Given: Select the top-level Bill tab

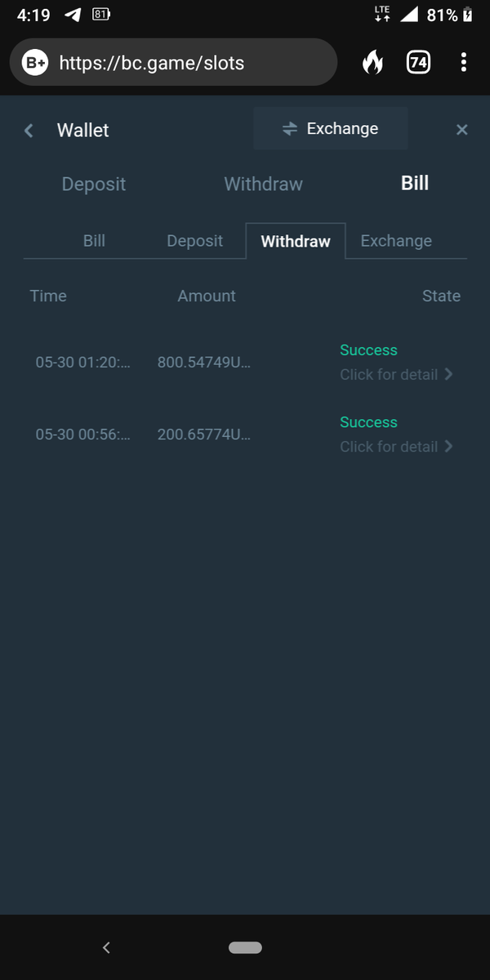Looking at the screenshot, I should click(x=415, y=183).
